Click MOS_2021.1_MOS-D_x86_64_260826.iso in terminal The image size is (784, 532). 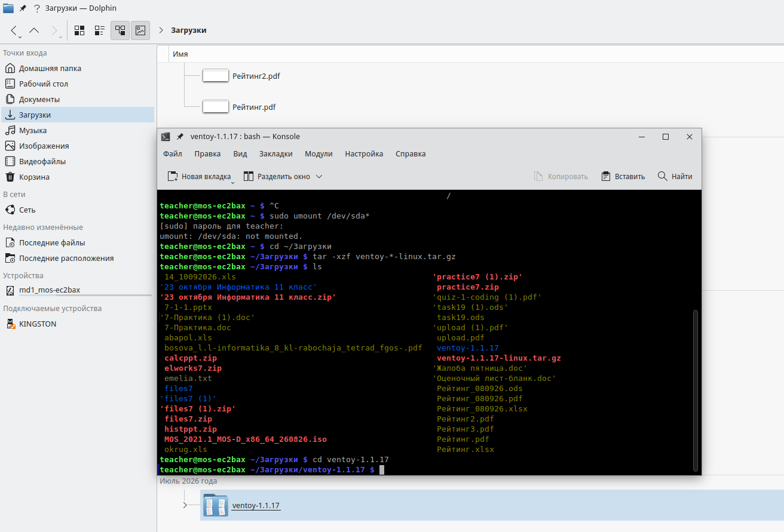pos(246,439)
